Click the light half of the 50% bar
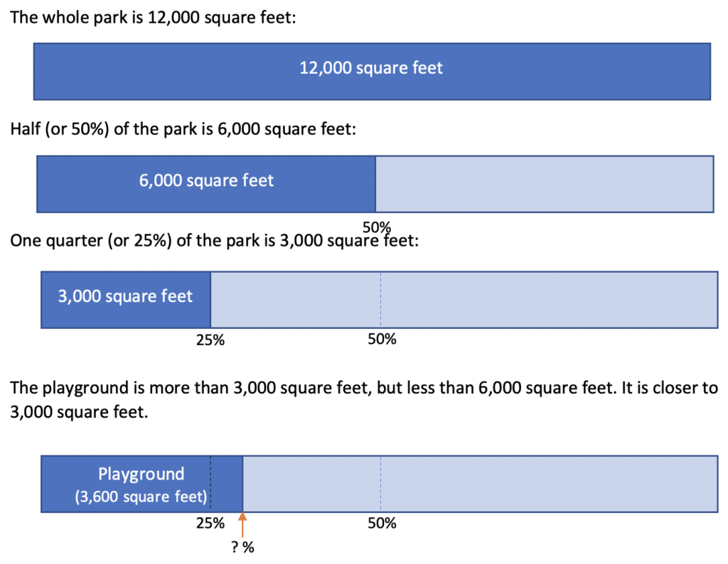 pos(545,184)
